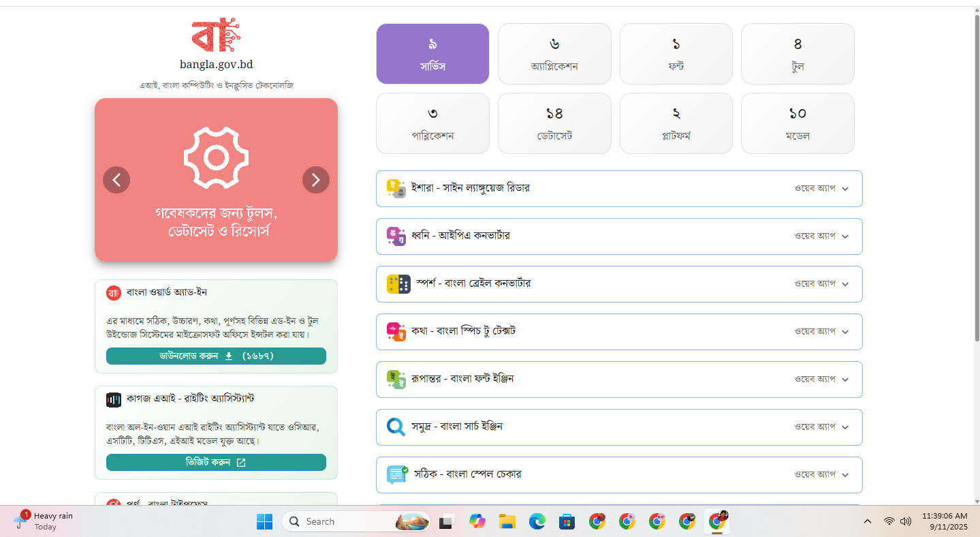This screenshot has height=537, width=980.
Task: Expand the সঠিক spell checker dropdown arrow
Action: pos(845,475)
